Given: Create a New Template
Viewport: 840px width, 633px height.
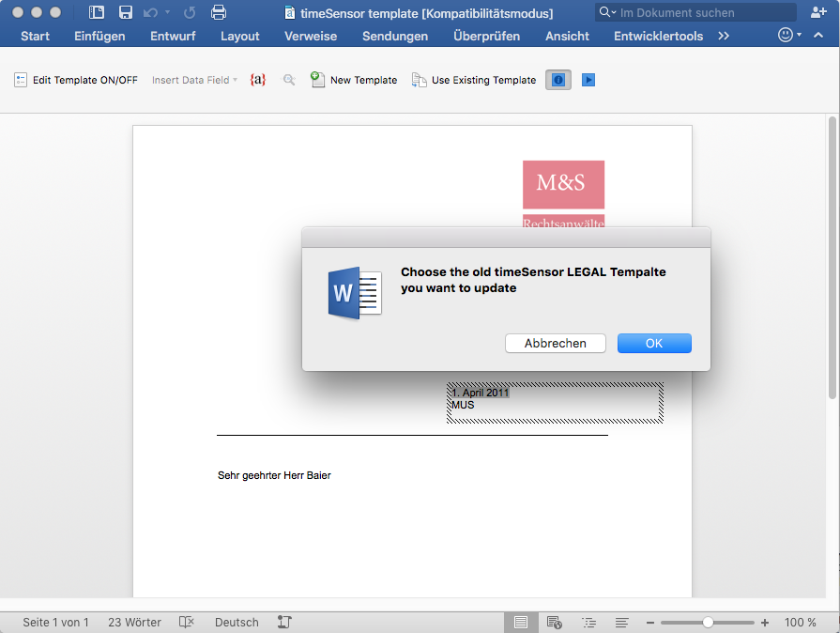Looking at the screenshot, I should pyautogui.click(x=354, y=80).
